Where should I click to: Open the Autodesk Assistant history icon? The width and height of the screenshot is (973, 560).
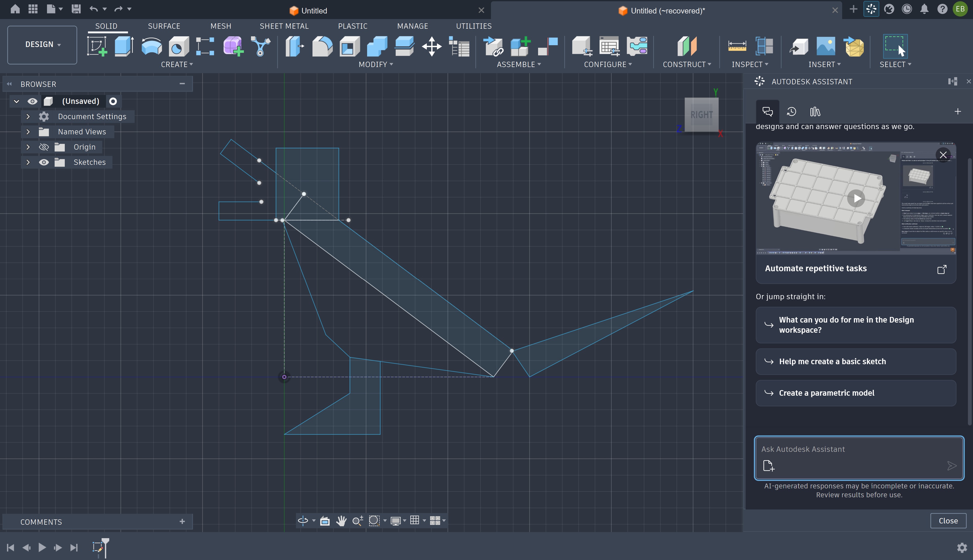click(x=791, y=111)
